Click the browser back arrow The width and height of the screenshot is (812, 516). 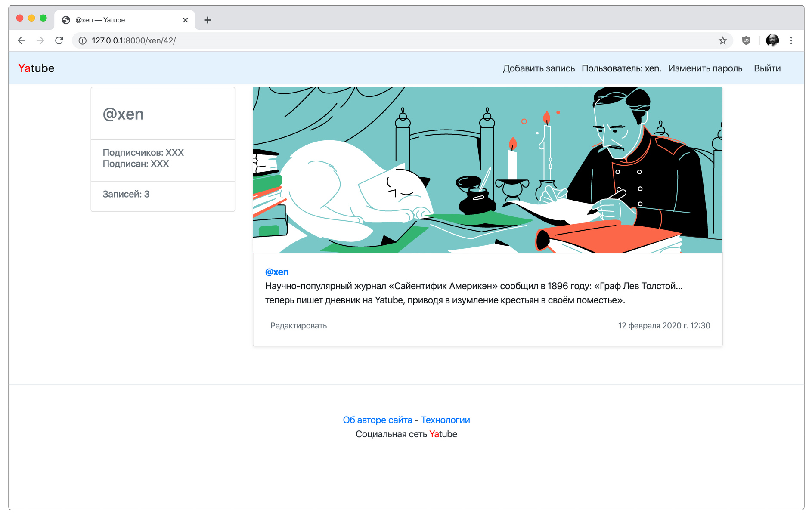click(x=22, y=40)
